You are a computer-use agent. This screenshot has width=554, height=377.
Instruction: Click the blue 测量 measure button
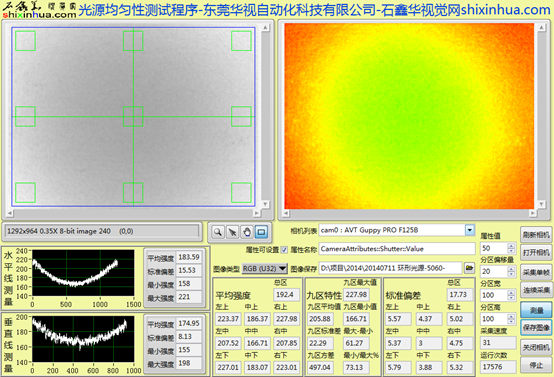tap(536, 310)
